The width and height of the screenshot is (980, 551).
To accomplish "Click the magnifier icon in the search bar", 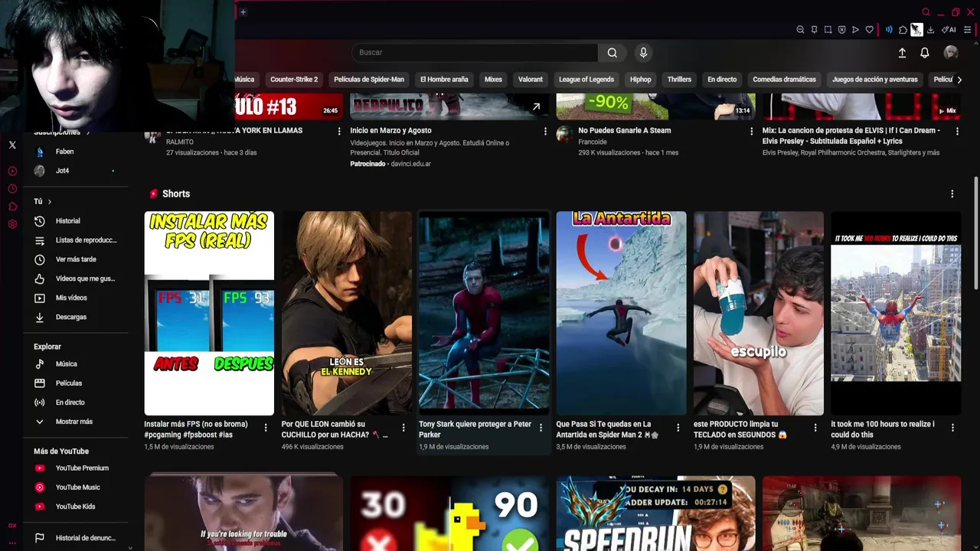I will (612, 53).
